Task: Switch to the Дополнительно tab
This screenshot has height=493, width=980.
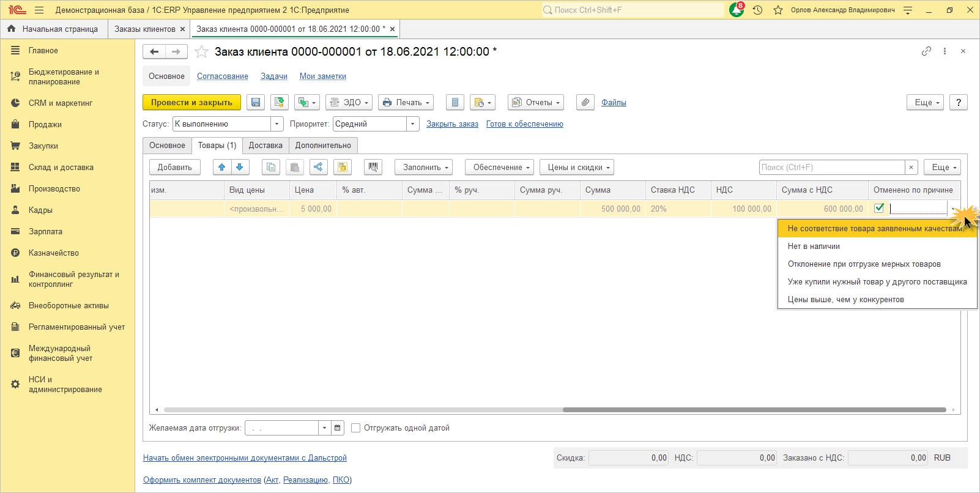Action: click(x=323, y=146)
